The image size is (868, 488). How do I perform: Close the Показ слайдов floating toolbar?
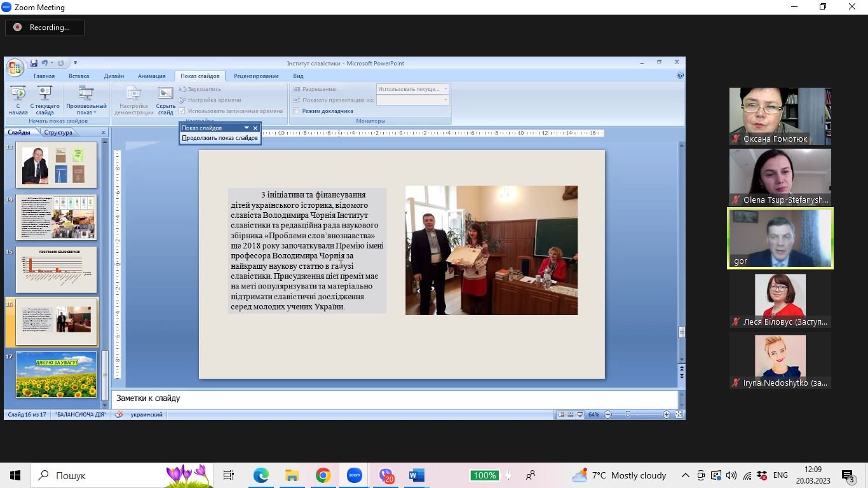[255, 128]
